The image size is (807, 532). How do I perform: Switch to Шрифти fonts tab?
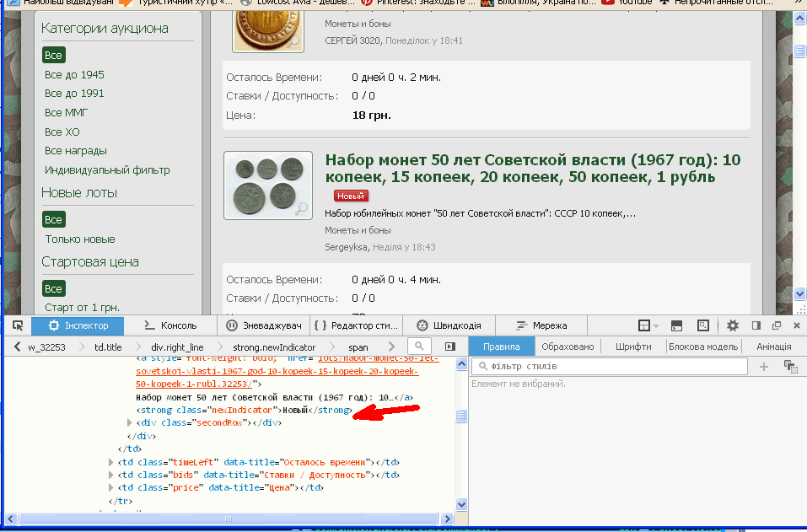click(633, 347)
